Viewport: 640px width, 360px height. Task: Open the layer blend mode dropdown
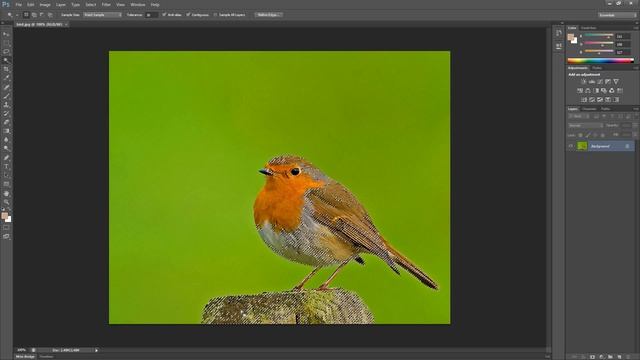(x=586, y=125)
